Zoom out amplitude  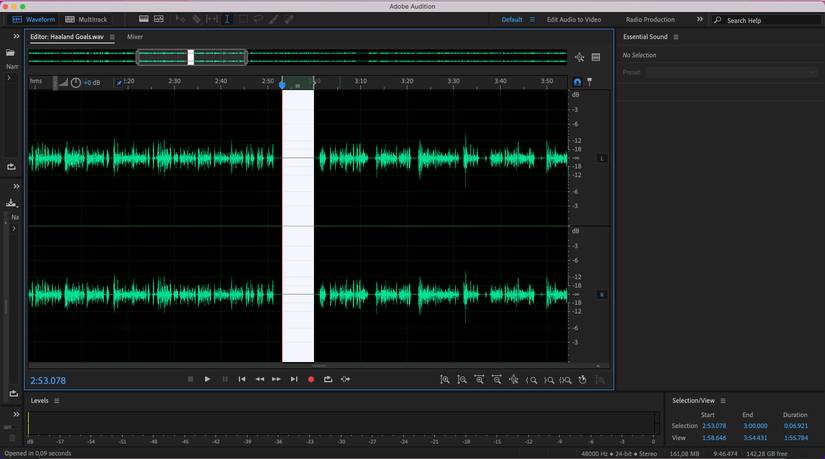462,380
